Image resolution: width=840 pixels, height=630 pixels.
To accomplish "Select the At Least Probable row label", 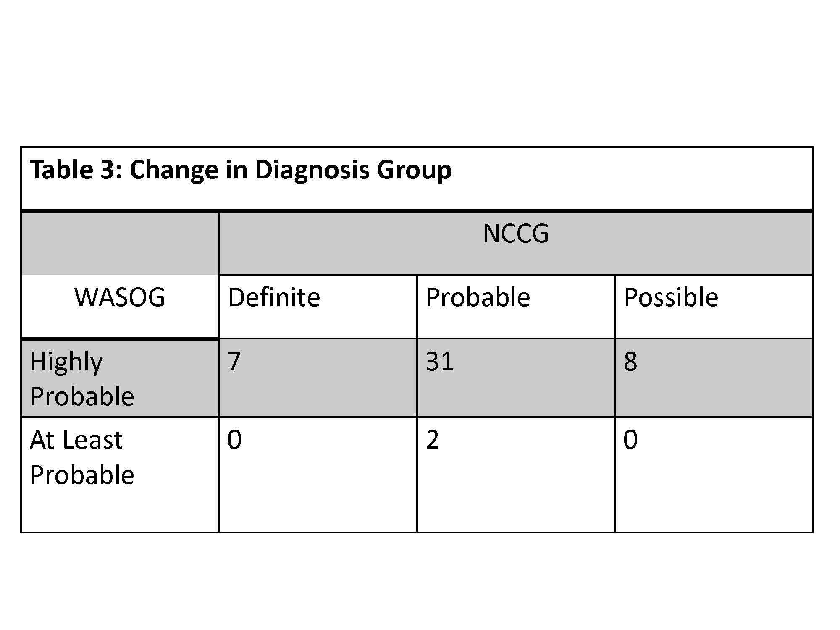I will point(82,457).
